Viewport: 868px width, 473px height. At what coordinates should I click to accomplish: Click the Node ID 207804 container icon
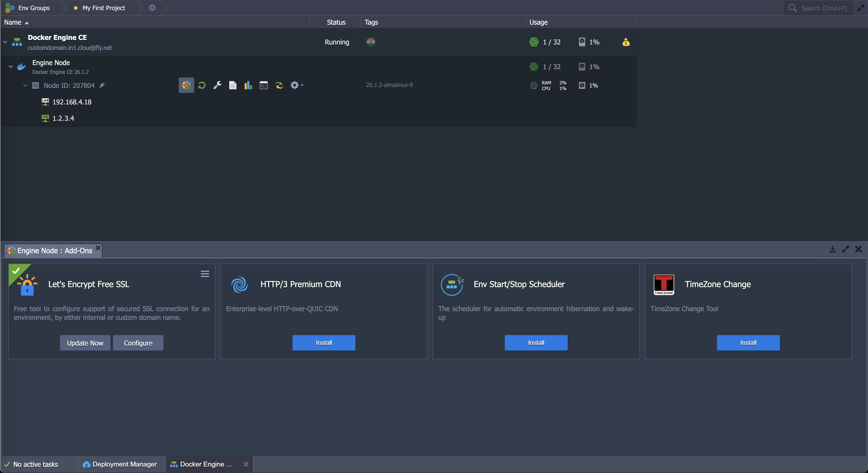point(35,85)
